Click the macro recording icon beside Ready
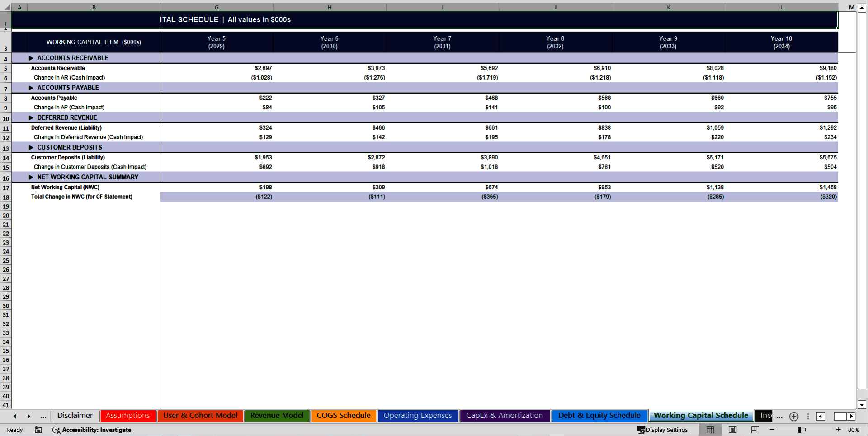 click(x=38, y=430)
